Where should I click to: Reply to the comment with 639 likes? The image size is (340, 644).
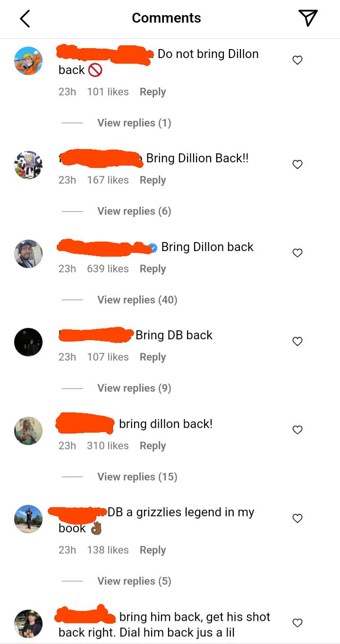[153, 269]
